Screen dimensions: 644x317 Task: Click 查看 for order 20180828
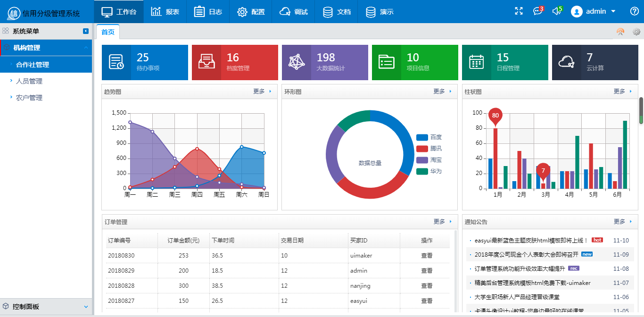click(427, 286)
